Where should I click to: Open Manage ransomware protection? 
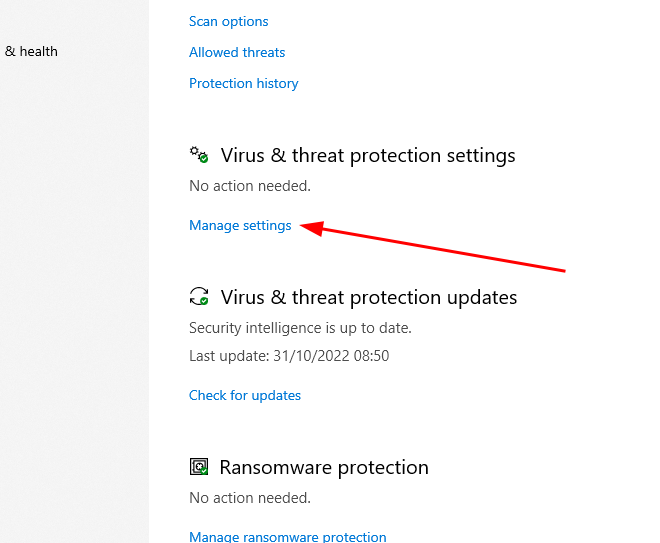pos(287,537)
